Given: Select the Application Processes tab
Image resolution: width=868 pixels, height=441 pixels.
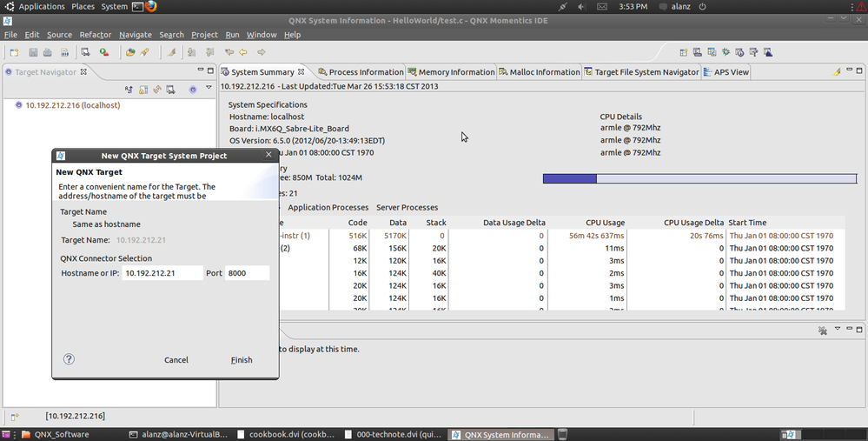Looking at the screenshot, I should pyautogui.click(x=328, y=207).
